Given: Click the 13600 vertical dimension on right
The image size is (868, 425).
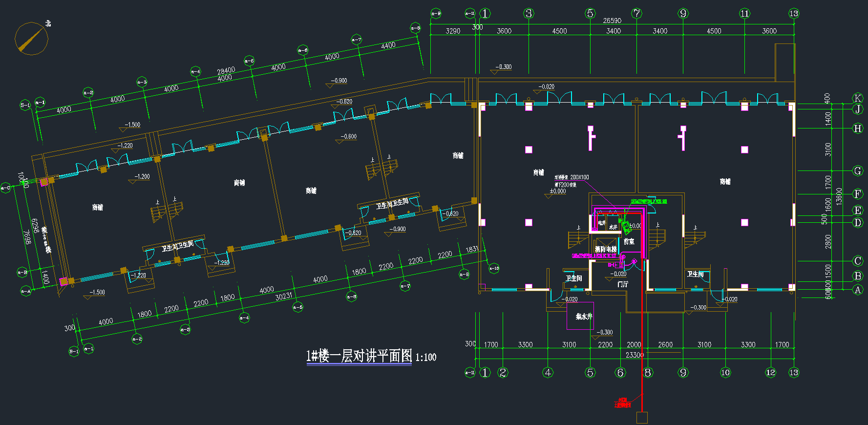Looking at the screenshot, I should click(x=839, y=196).
